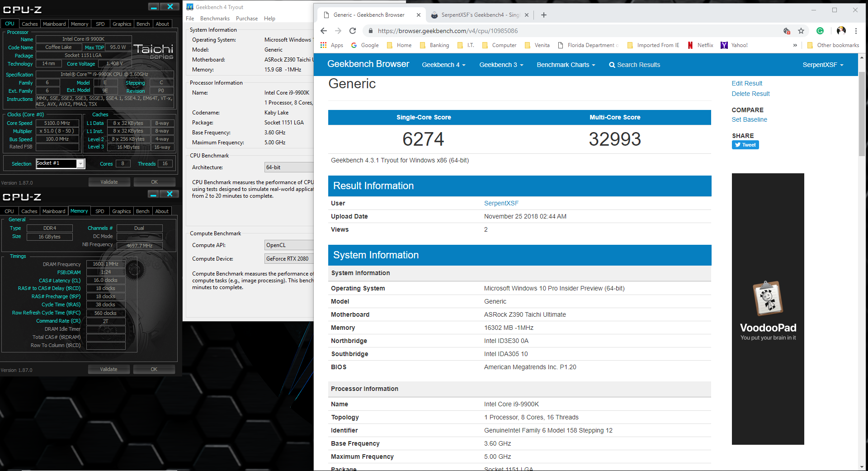The image size is (868, 471).
Task: Expand the Benchmark Charts dropdown
Action: [566, 65]
